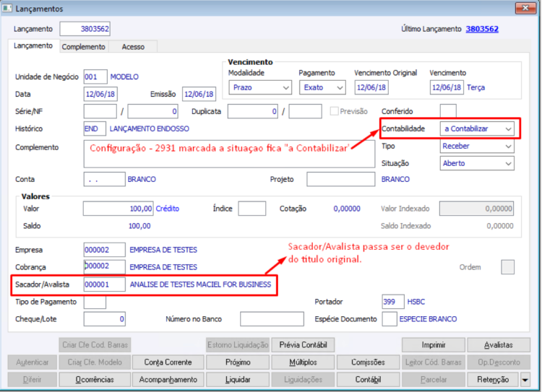
Task: Click the Retenção button
Action: [493, 380]
